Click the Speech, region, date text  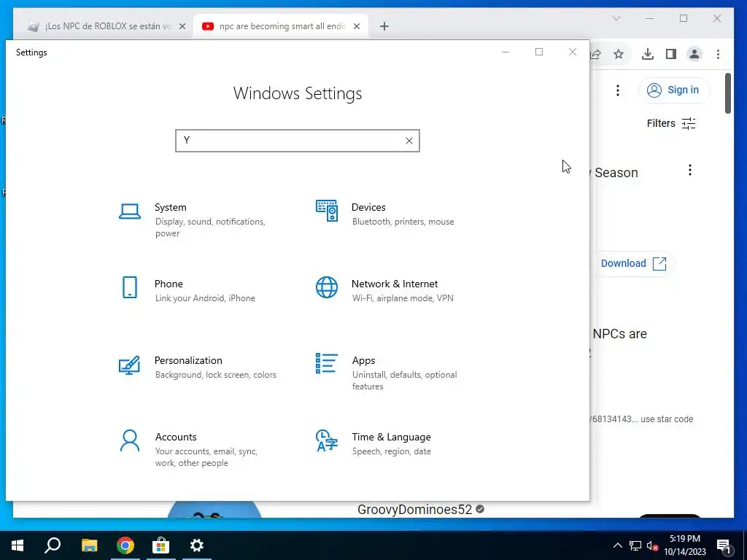(x=391, y=451)
